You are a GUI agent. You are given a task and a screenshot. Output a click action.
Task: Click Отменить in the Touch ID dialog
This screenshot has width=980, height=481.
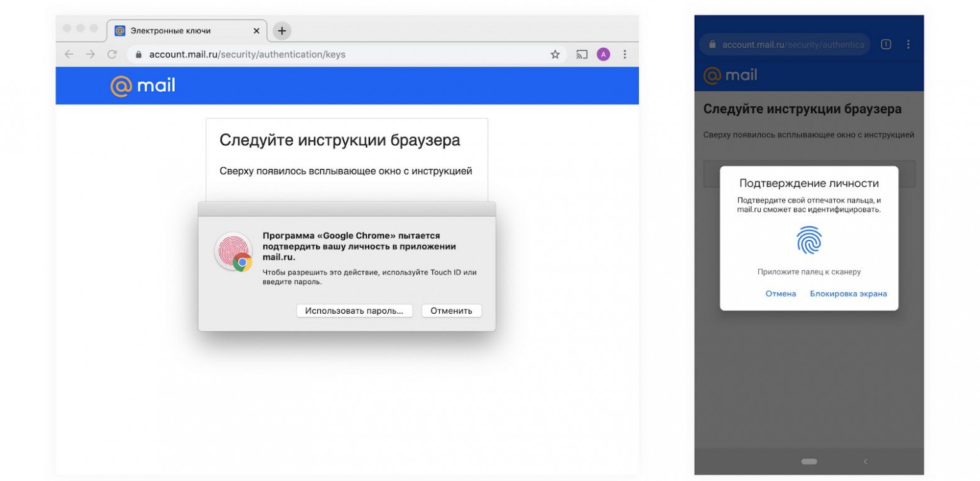(451, 311)
